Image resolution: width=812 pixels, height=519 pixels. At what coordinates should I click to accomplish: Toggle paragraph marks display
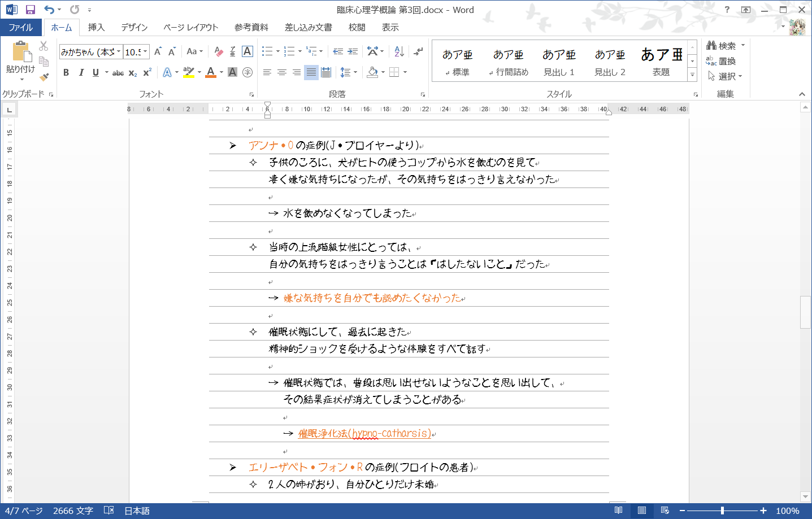coord(418,51)
